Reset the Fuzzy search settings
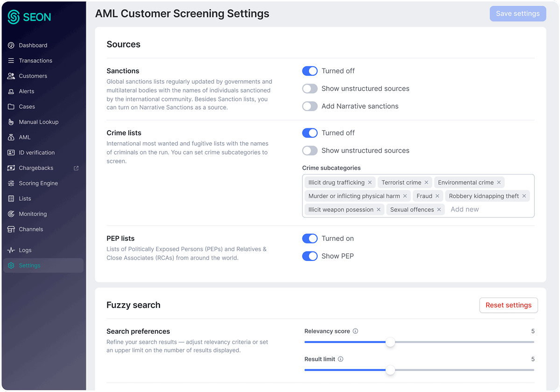 tap(508, 305)
